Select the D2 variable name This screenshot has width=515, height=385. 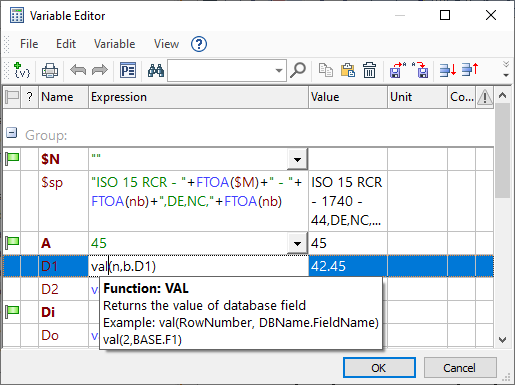[x=50, y=289]
